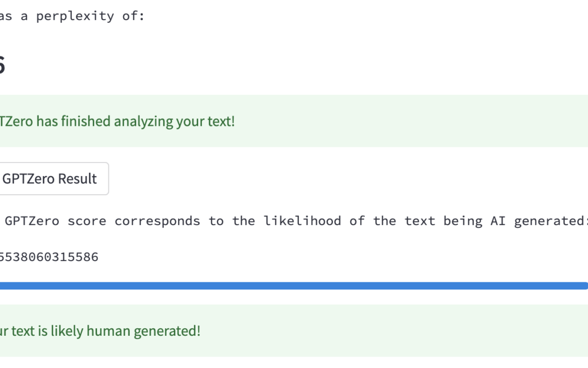The image size is (588, 368).
Task: Click the 'of:' text on the top line
Action: (133, 16)
